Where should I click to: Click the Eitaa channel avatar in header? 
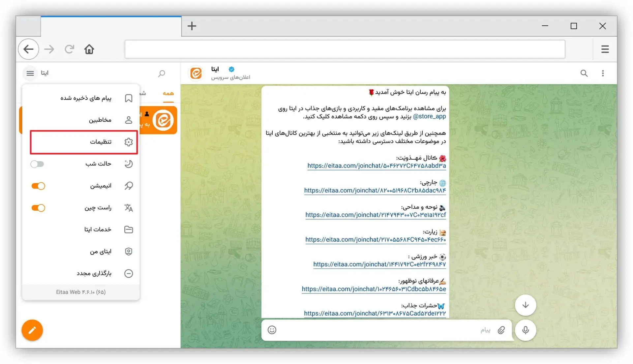[x=196, y=73]
